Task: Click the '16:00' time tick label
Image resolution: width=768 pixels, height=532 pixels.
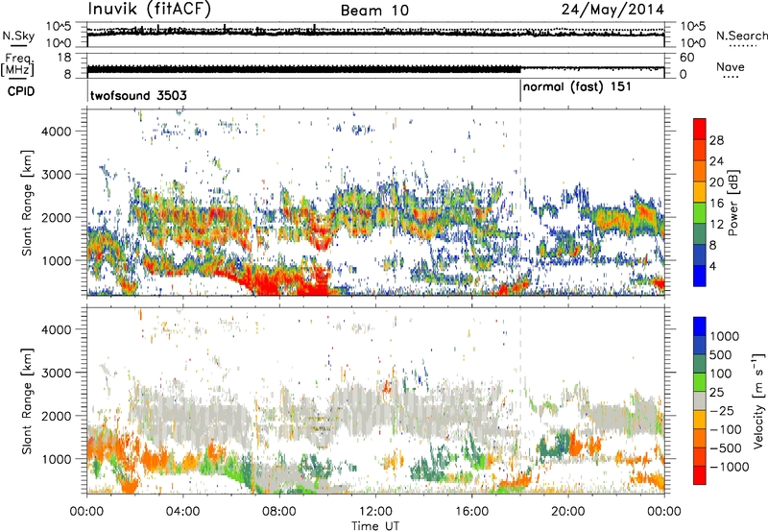Action: (471, 512)
